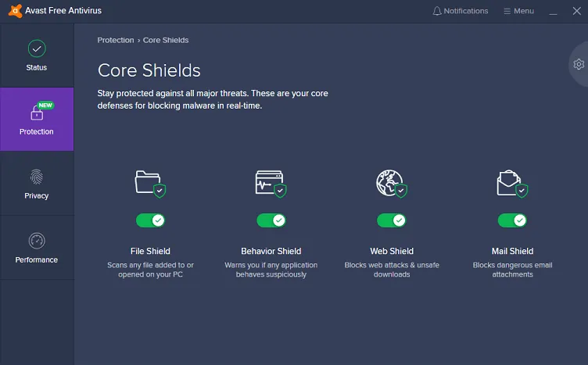588x365 pixels.
Task: Click the Mail Shield envelope icon
Action: (512, 184)
